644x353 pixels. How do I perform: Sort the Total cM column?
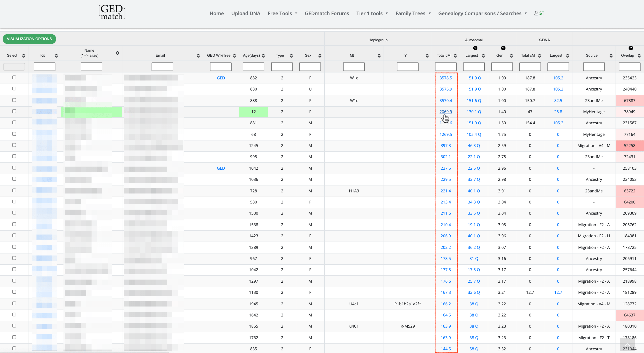click(456, 55)
